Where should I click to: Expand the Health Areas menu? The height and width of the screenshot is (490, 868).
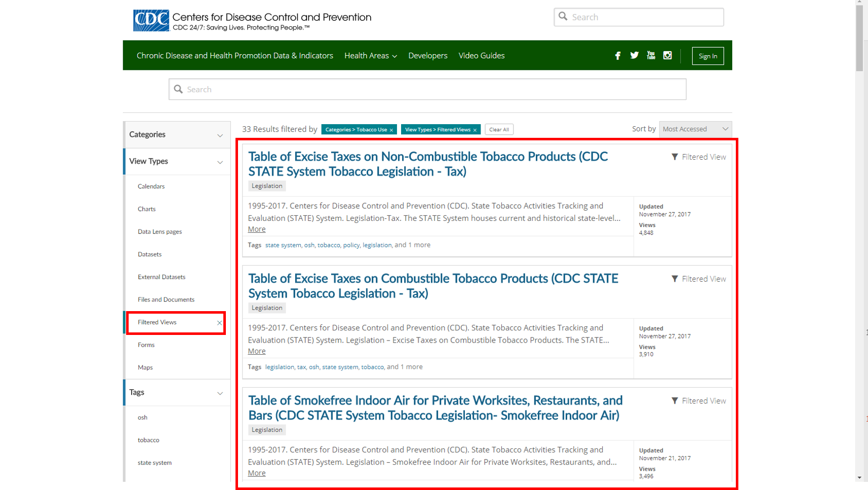371,56
